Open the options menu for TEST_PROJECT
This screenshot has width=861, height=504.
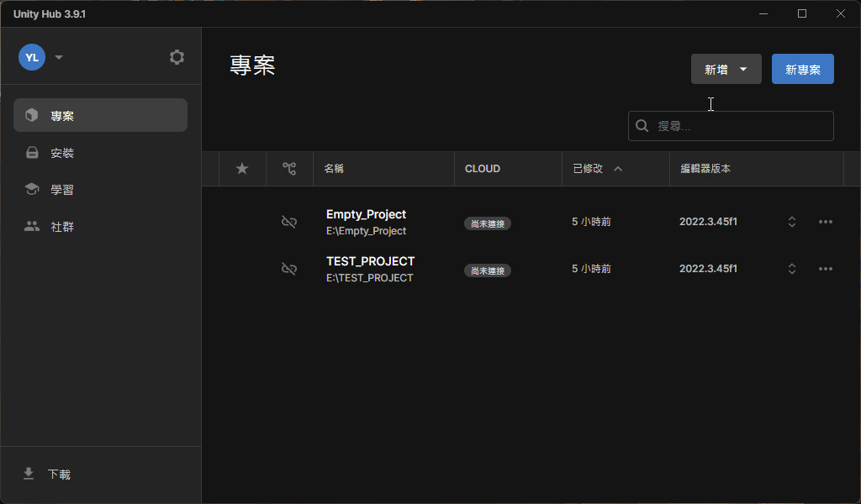[x=826, y=269]
